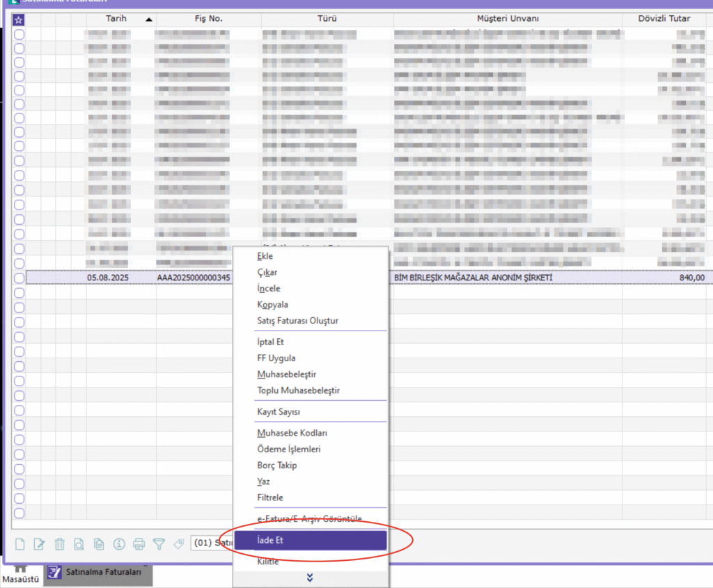Tick the checkbox for the BİM invoice row
The width and height of the screenshot is (713, 588).
point(19,278)
